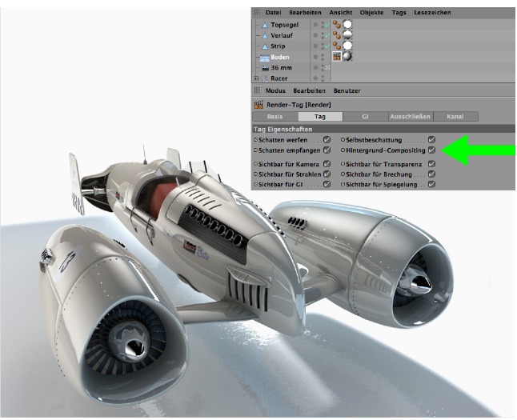Toggle Racer visibility dots
Screen dimensions: 517x420
click(323, 78)
